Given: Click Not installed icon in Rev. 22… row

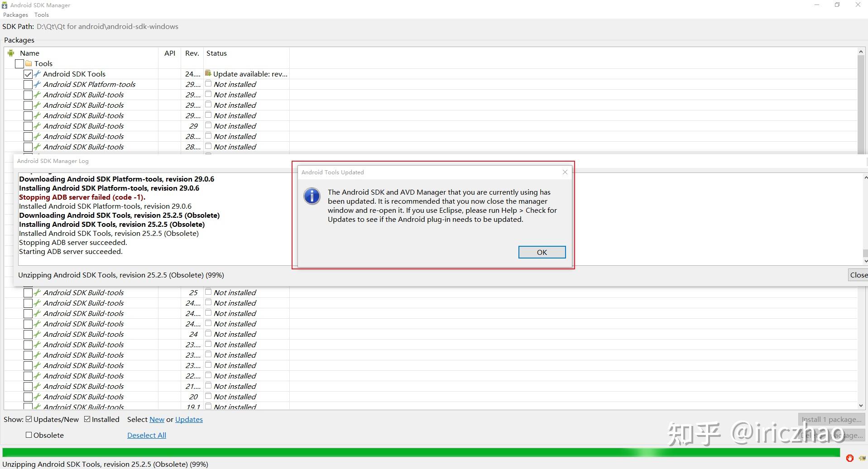Looking at the screenshot, I should 208,375.
